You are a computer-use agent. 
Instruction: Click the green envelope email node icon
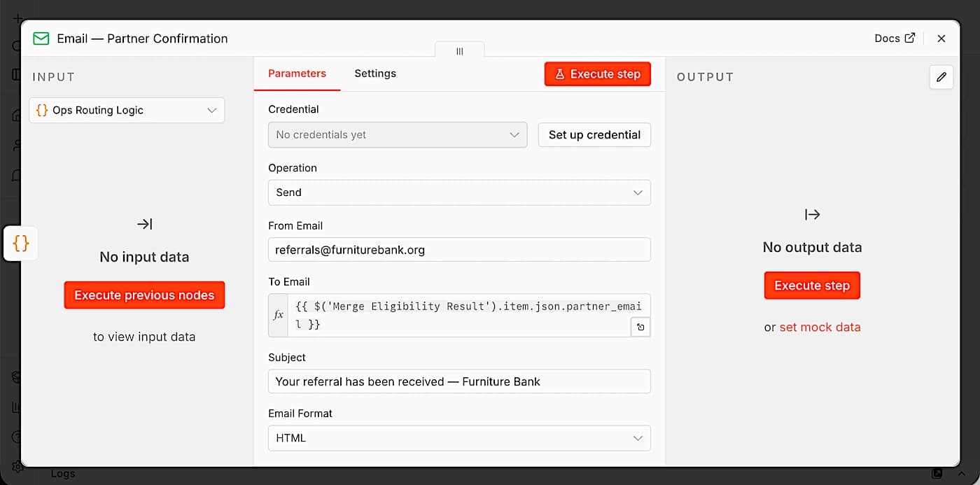pyautogui.click(x=41, y=38)
